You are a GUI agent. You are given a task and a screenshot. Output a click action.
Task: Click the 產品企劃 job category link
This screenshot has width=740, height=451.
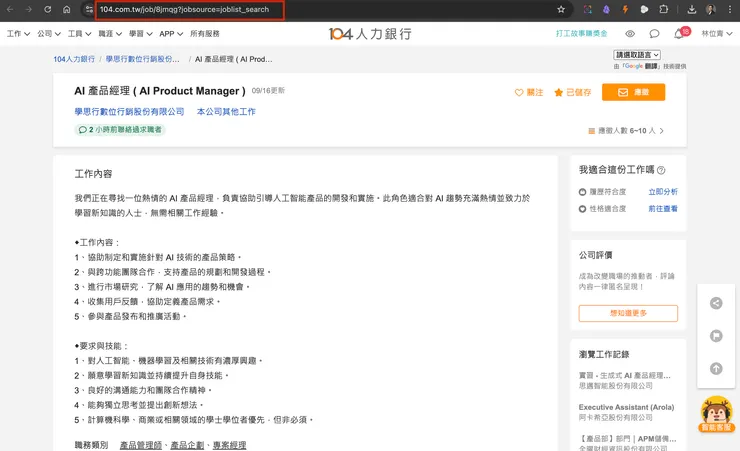click(x=187, y=445)
